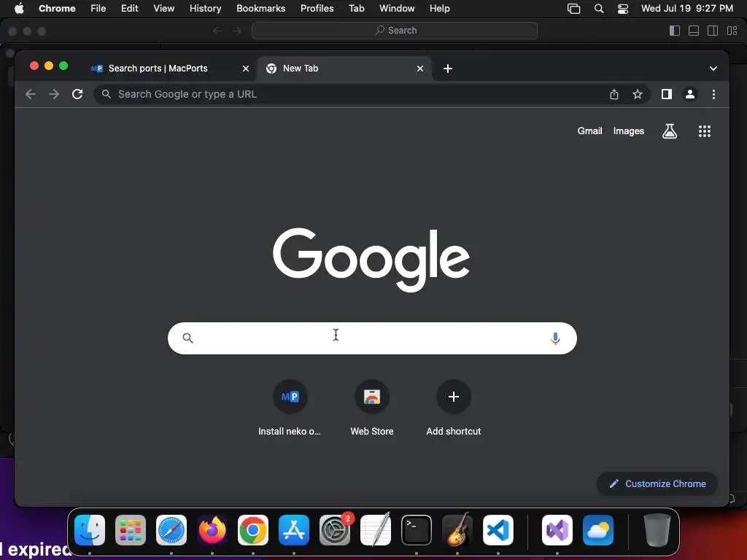Open the Web Store shortcut
The image size is (747, 560).
(x=371, y=408)
